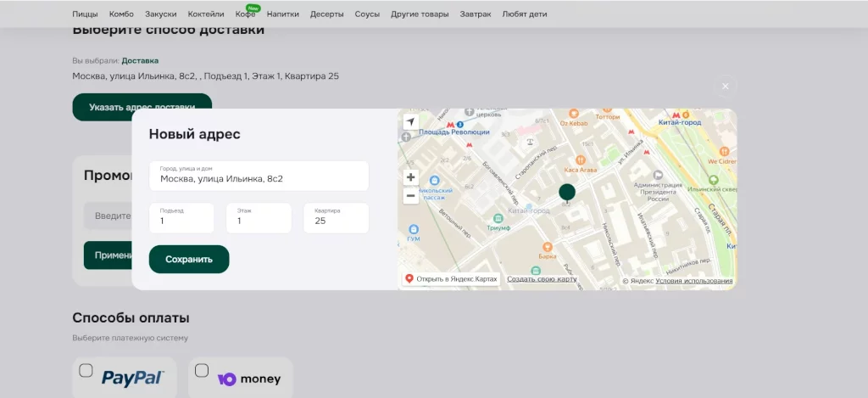Click the Каса Агава restaurant icon on map
This screenshot has height=398, width=868.
click(x=580, y=160)
